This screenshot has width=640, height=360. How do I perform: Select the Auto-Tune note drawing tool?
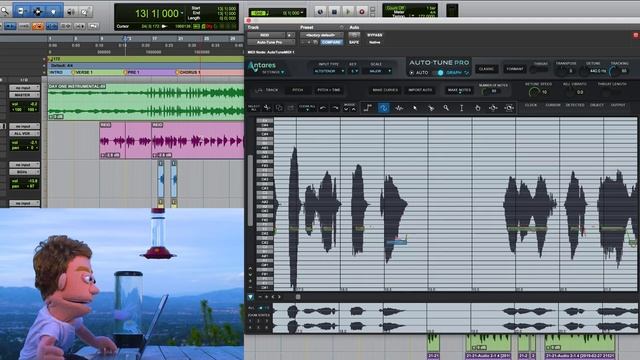(x=399, y=108)
